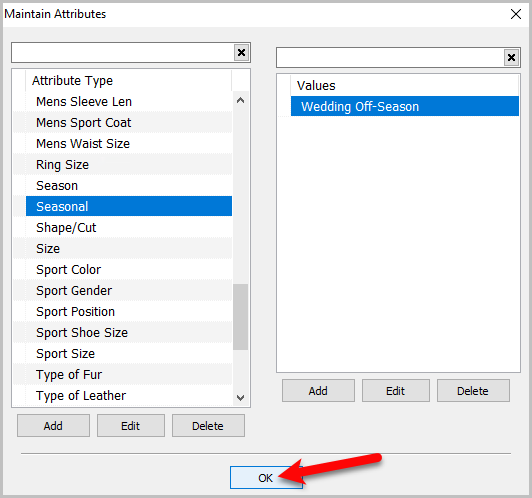Add a new attribute type

tap(53, 425)
